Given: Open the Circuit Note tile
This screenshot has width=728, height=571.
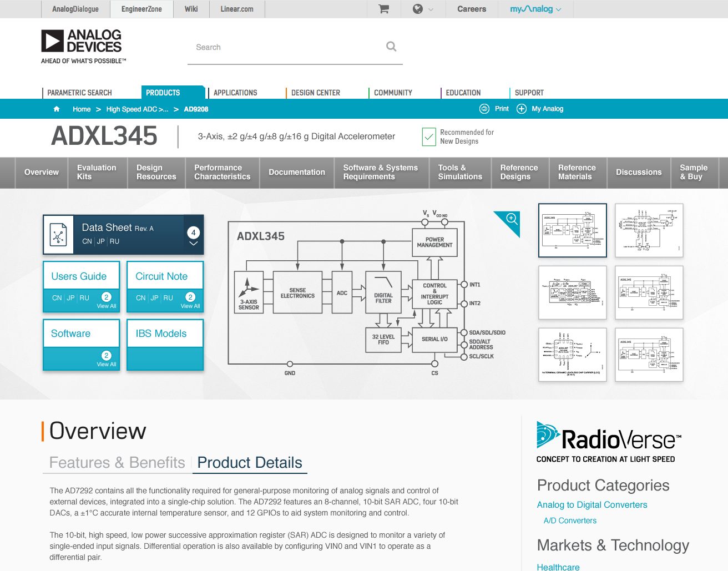Looking at the screenshot, I should tap(165, 287).
